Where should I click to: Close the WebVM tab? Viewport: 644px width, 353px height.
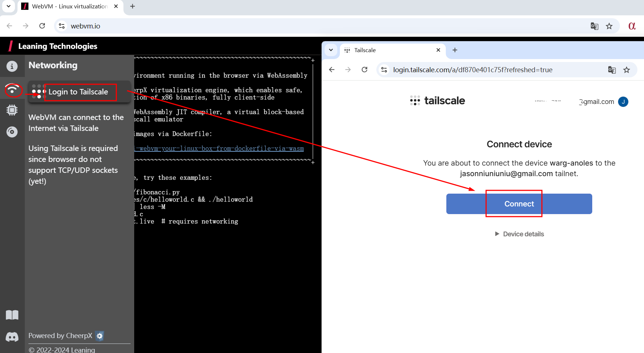[x=116, y=6]
